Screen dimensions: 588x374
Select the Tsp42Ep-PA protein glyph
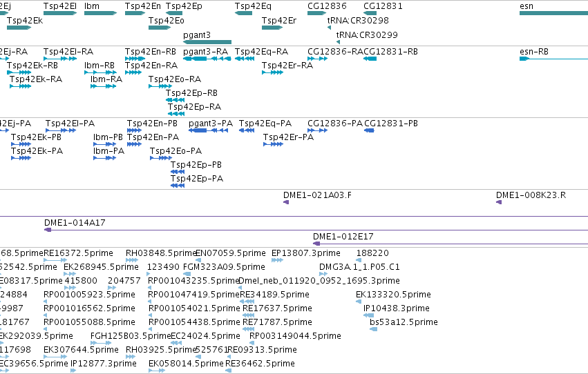coord(178,186)
